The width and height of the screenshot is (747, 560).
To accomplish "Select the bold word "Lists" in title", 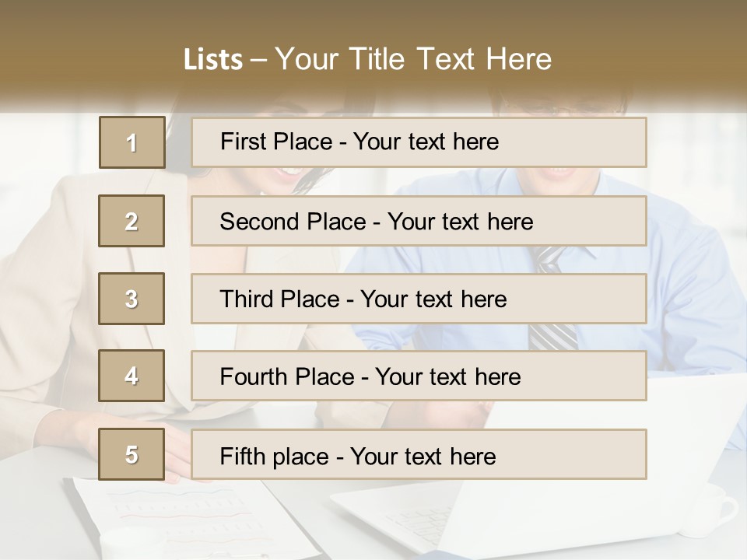I will point(212,60).
